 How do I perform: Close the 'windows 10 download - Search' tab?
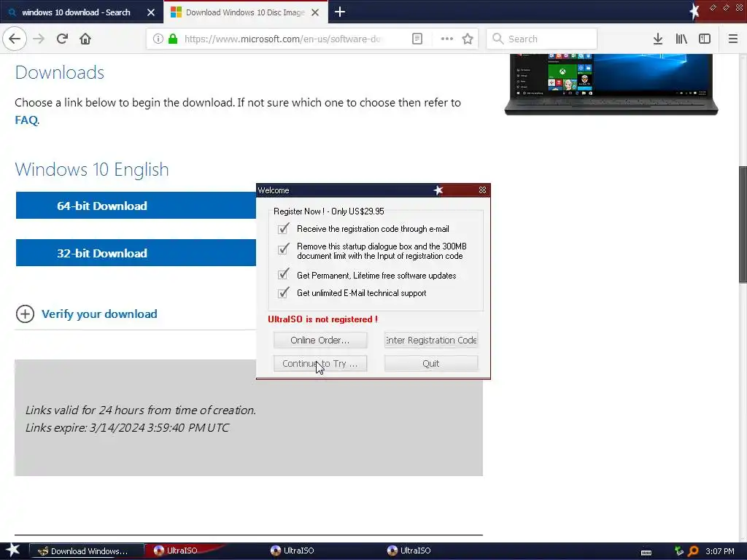pos(151,12)
